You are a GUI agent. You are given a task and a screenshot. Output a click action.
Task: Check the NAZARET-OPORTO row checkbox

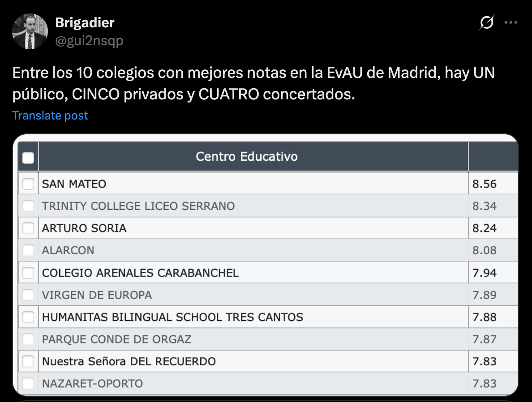[28, 384]
